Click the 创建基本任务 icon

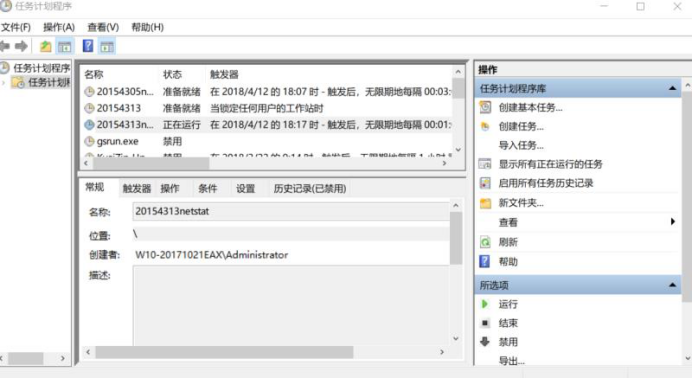coord(485,107)
